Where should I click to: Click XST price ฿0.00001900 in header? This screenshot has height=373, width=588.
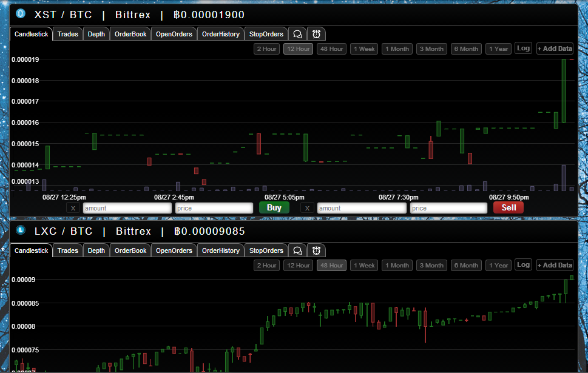[x=209, y=15]
